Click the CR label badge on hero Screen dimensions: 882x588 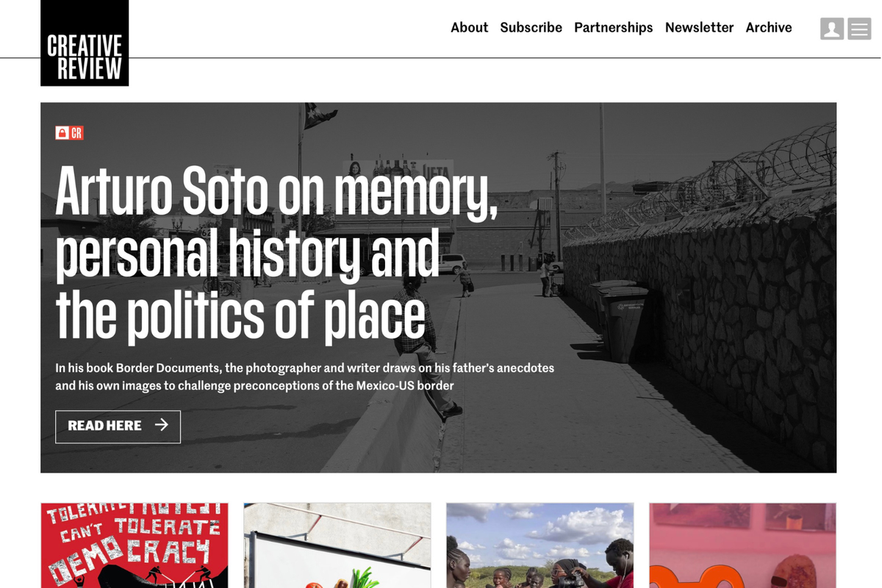(76, 133)
